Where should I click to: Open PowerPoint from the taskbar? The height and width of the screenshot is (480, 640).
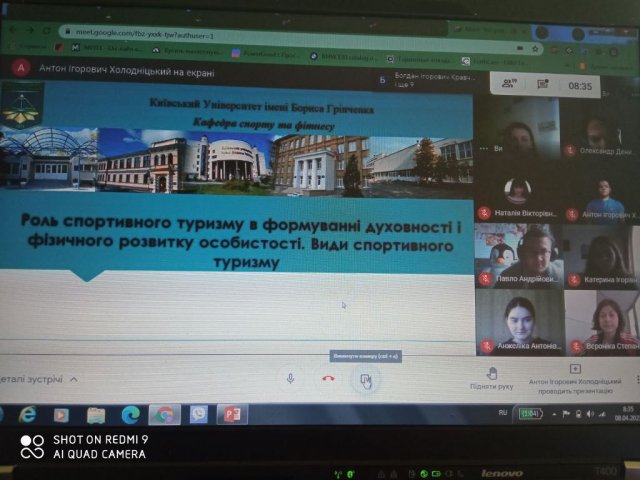click(x=231, y=413)
